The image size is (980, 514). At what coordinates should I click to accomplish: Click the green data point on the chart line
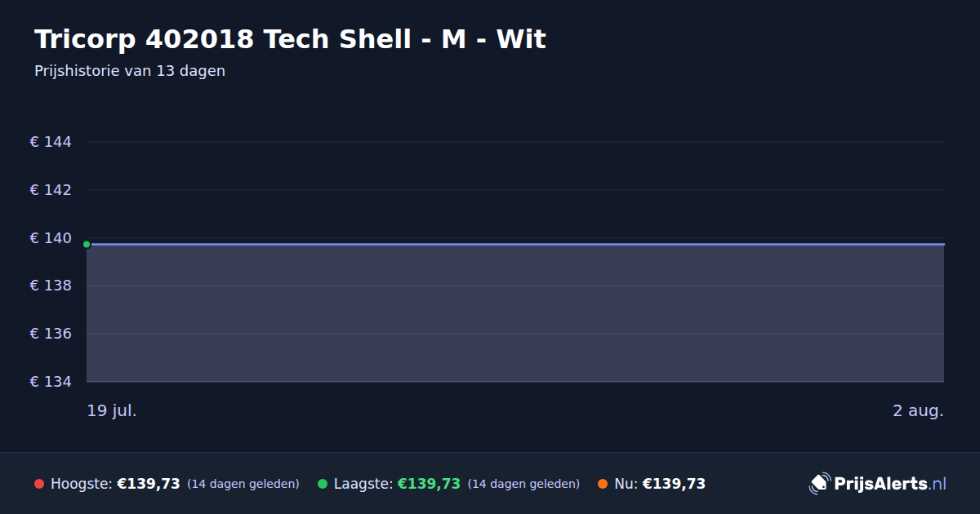(x=87, y=244)
